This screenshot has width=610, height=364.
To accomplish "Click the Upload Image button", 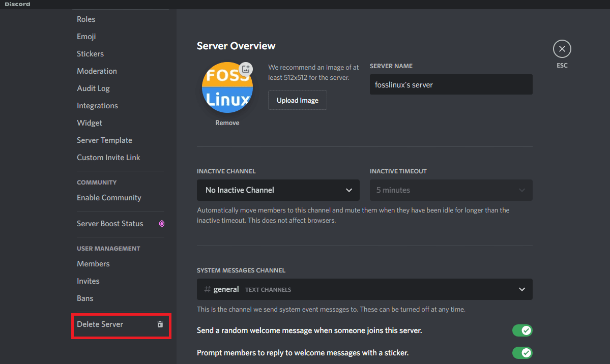I will (x=298, y=100).
